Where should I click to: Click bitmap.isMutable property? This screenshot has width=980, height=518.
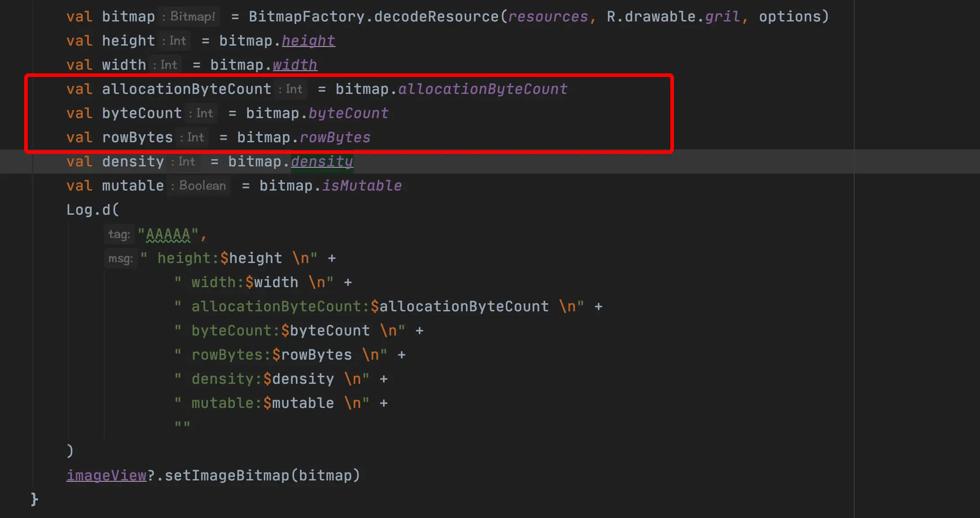point(362,186)
